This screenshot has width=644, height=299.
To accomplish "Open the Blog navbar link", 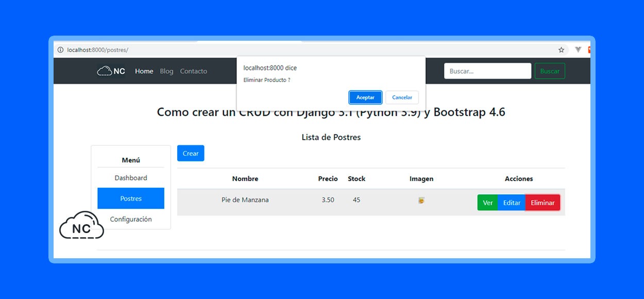I will point(166,71).
